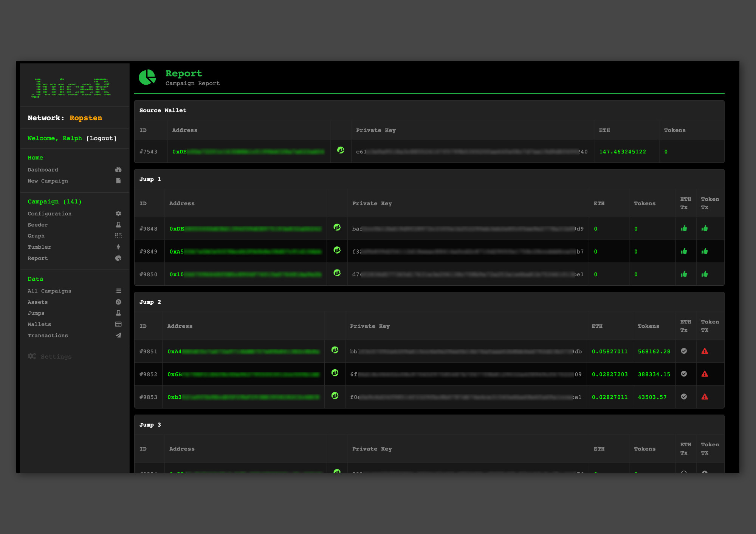The width and height of the screenshot is (756, 534).
Task: Click the Dashboard gauge icon
Action: click(118, 170)
